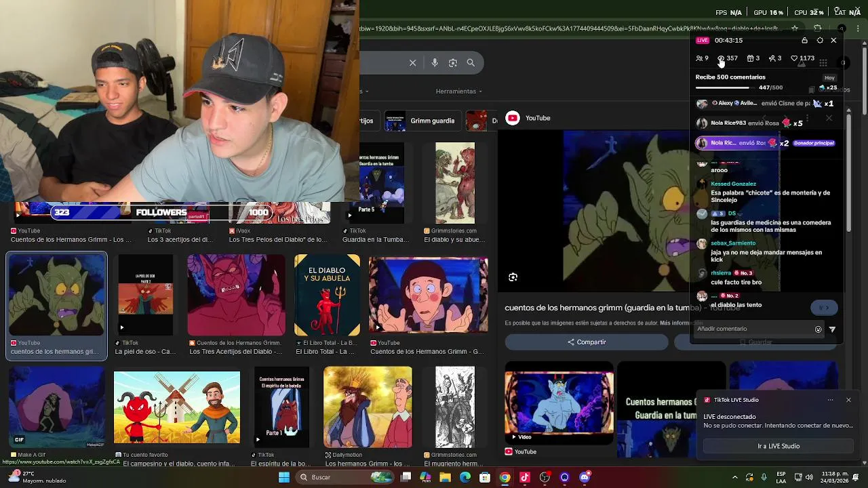Screen dimensions: 868x488
Task: Open Los Tres Acertijos del Diablo result
Action: (236, 296)
